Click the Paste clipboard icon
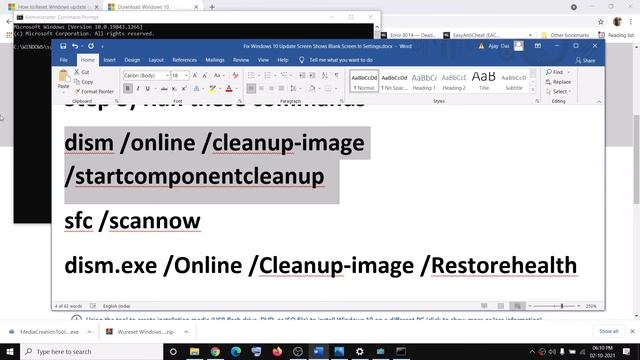Image resolution: width=640 pixels, height=360 pixels. coord(63,76)
